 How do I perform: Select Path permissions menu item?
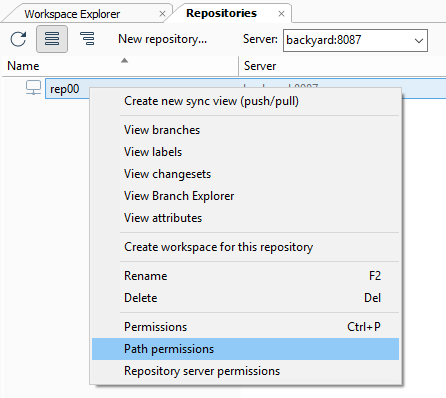245,349
